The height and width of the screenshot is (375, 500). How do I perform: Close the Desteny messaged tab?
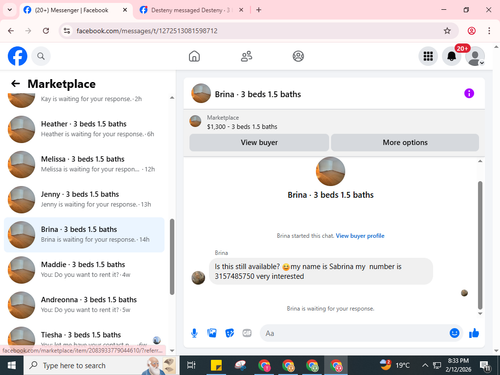(241, 10)
